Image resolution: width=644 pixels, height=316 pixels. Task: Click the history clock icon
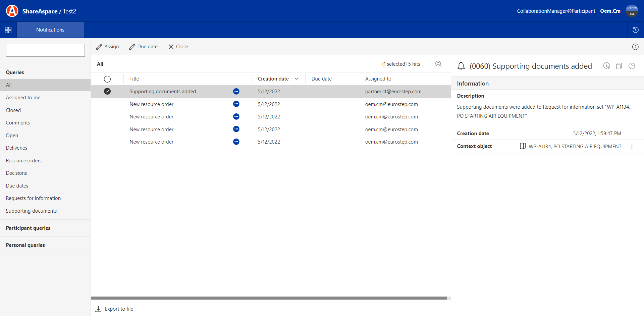(635, 30)
